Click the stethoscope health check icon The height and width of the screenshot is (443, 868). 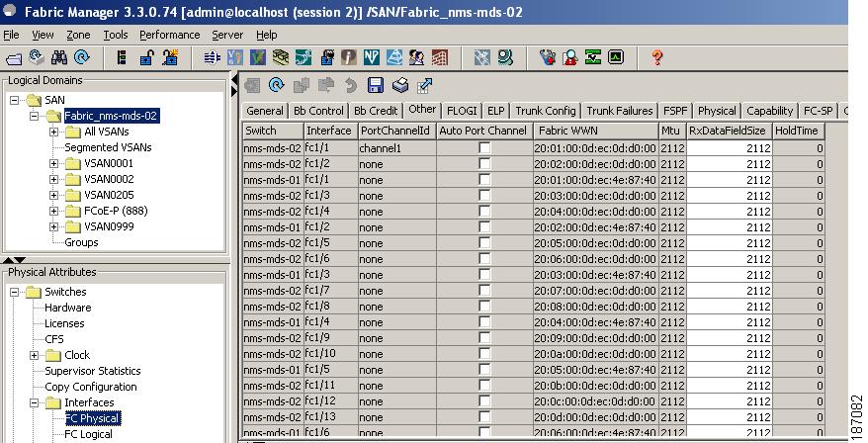(547, 57)
